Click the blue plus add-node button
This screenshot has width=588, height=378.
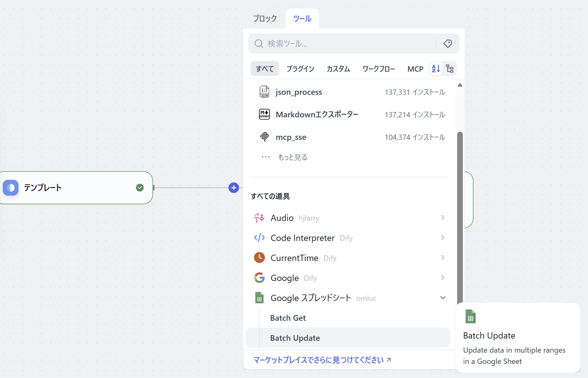pos(234,188)
